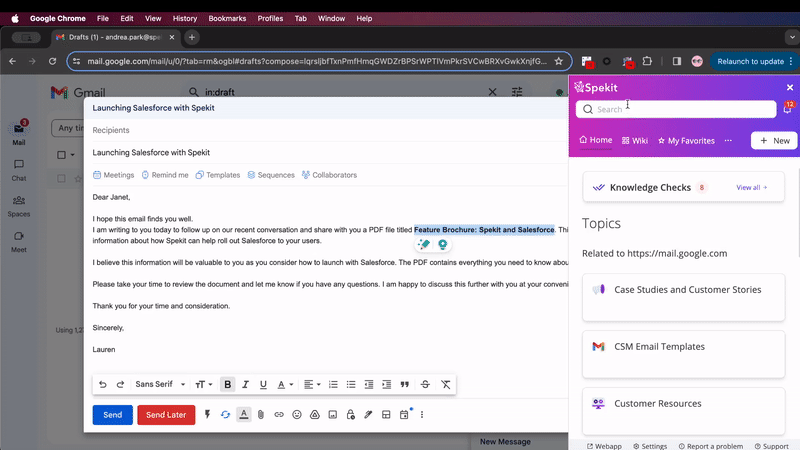
Task: Insert a numbered list
Action: [333, 384]
